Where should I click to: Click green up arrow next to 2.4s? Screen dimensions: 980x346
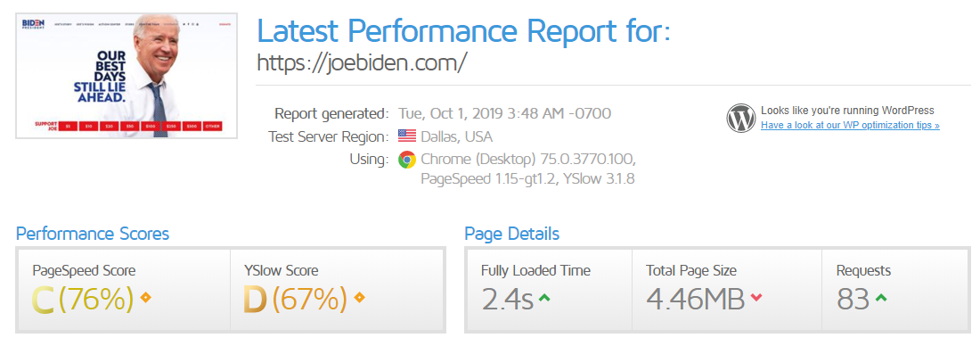[544, 299]
